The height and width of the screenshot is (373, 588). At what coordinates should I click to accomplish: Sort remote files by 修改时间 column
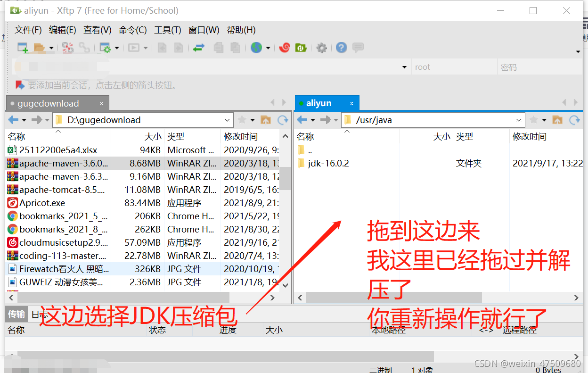click(547, 137)
